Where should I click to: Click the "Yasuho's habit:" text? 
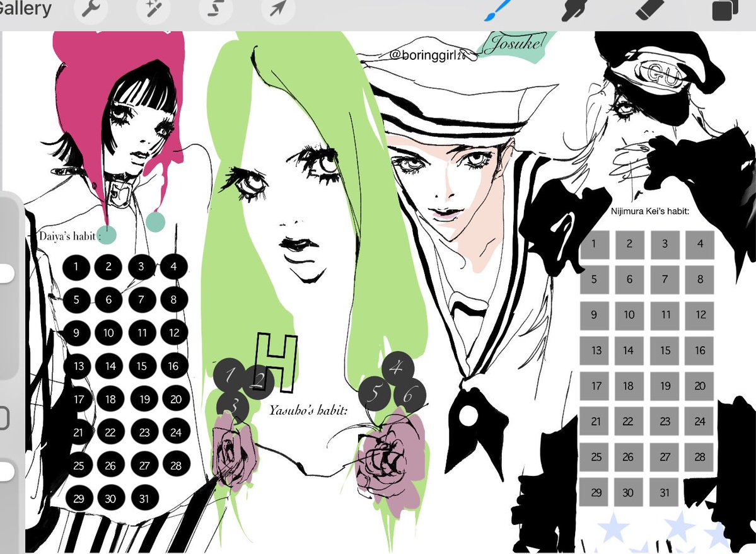pos(308,410)
